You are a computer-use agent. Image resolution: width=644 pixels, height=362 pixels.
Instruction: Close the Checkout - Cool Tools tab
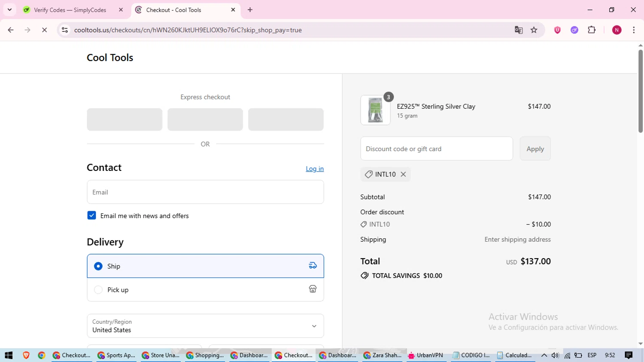click(x=233, y=10)
